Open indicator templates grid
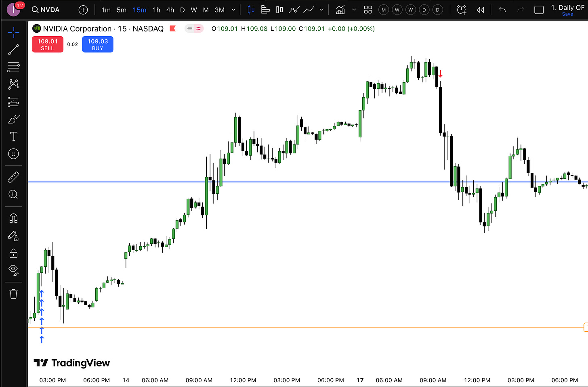The width and height of the screenshot is (588, 387). [368, 10]
